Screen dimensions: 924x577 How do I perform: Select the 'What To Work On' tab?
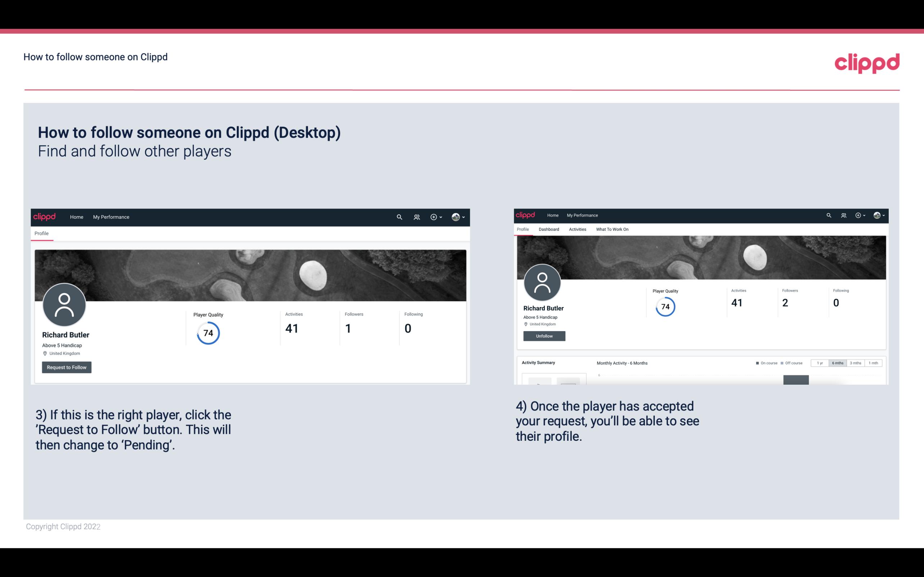click(612, 229)
